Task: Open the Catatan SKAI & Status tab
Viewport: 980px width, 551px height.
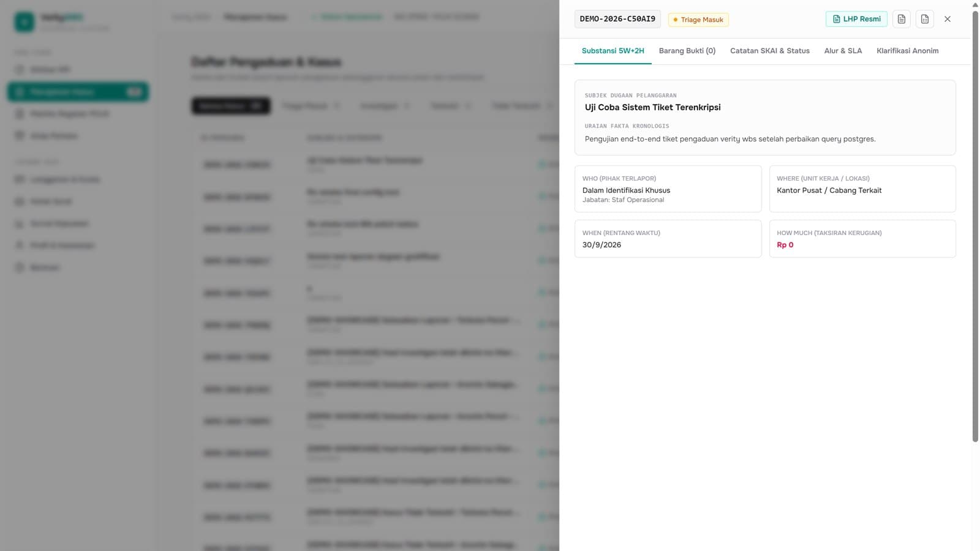Action: [770, 51]
